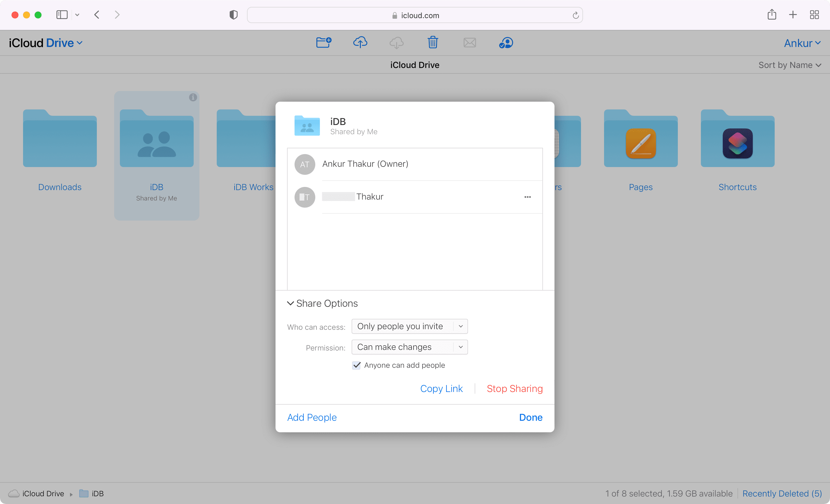The height and width of the screenshot is (504, 830).
Task: Click the Delete trash icon
Action: (433, 43)
